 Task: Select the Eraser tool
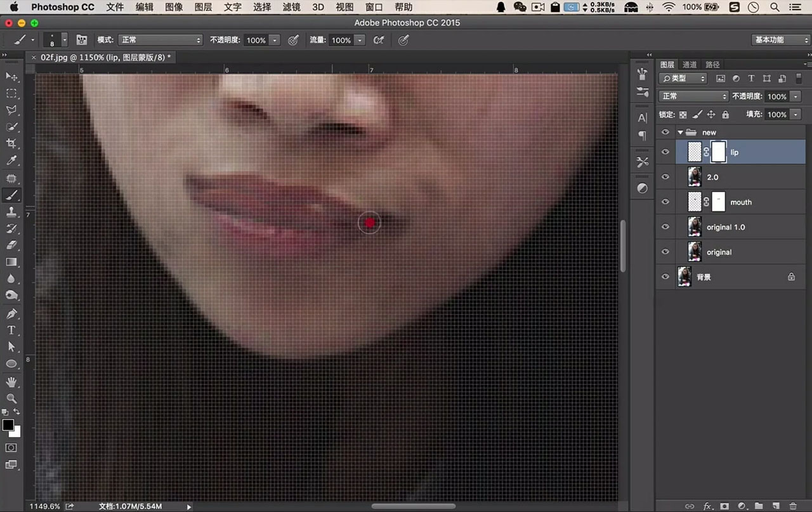pyautogui.click(x=11, y=245)
